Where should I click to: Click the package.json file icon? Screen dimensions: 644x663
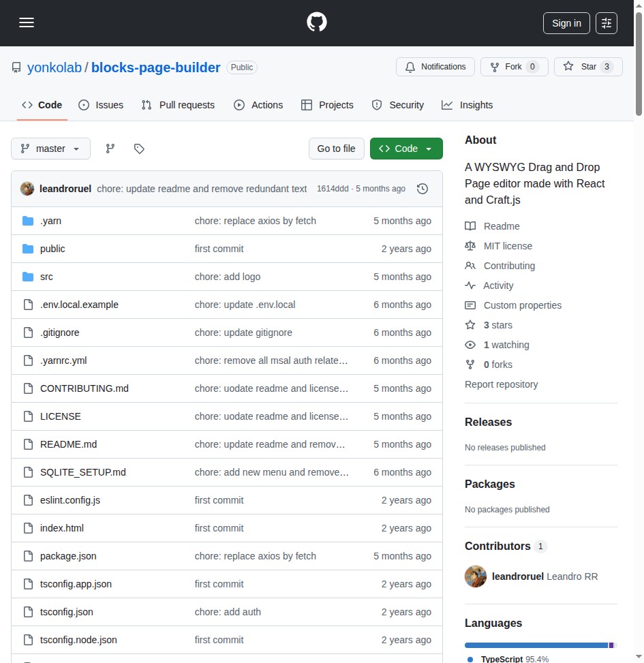[x=29, y=555]
